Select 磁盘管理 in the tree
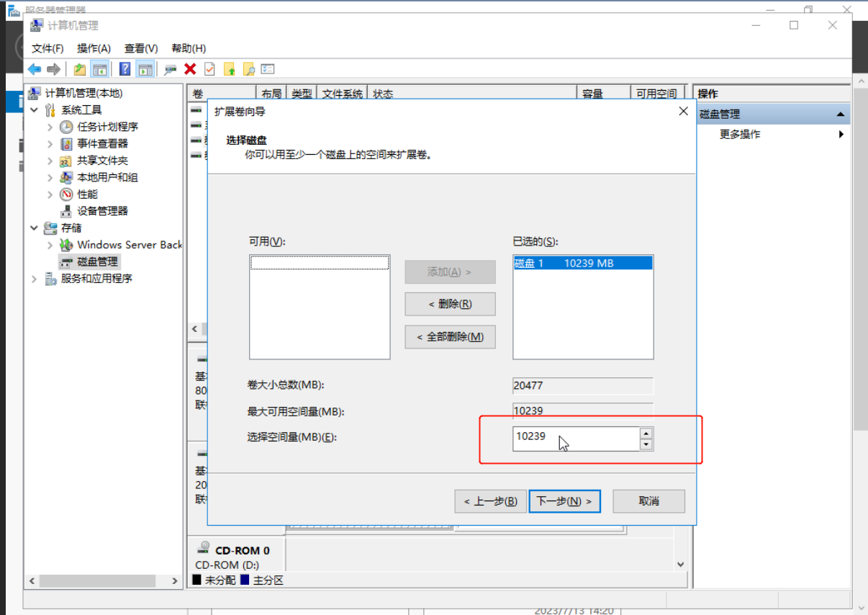Screen dimensions: 868x615 tap(98, 261)
